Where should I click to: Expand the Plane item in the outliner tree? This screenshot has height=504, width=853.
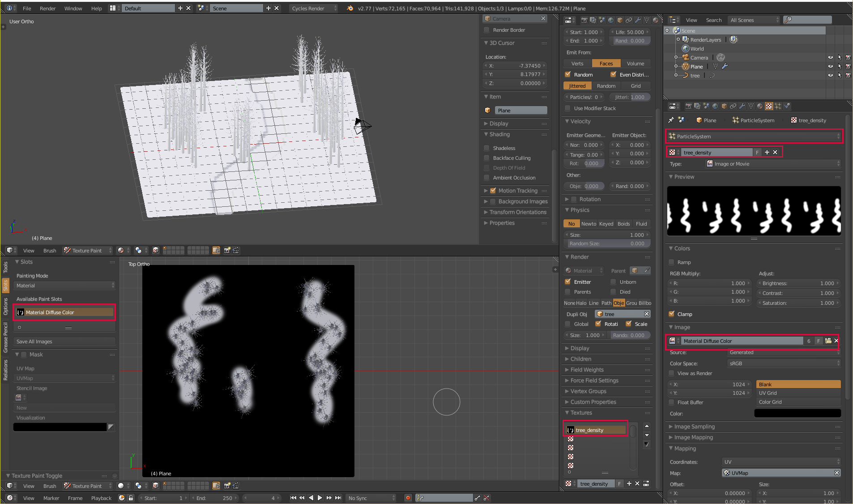click(676, 66)
